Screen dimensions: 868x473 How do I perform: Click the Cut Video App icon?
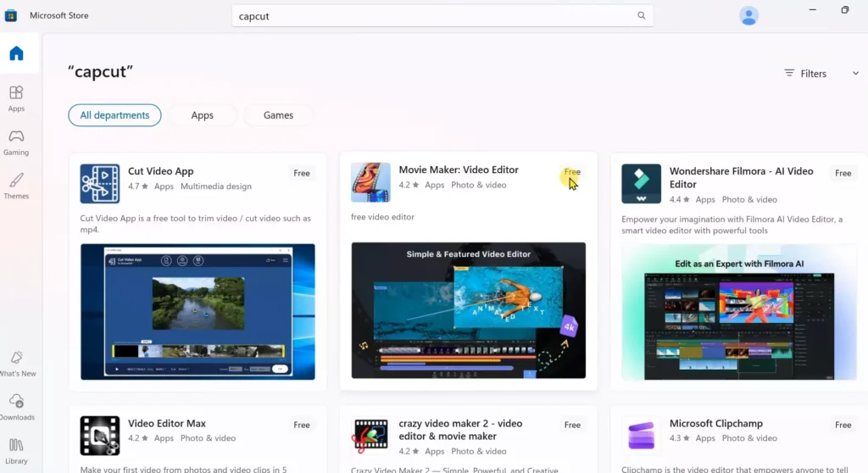[100, 183]
